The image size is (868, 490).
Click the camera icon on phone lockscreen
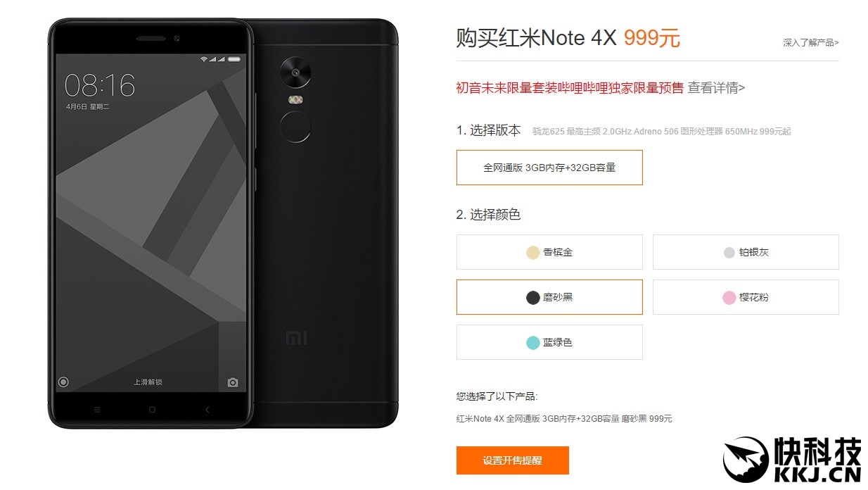[233, 382]
